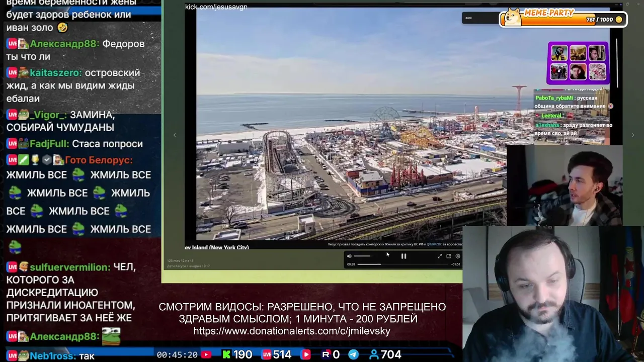The height and width of the screenshot is (362, 644).
Task: Select top-middle avatar in purple grid
Action: (578, 53)
